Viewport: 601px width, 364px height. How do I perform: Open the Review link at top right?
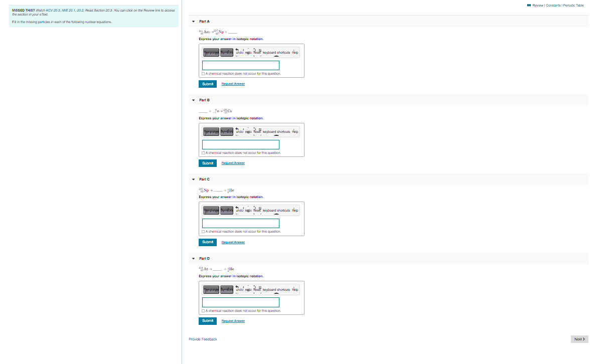coord(538,6)
